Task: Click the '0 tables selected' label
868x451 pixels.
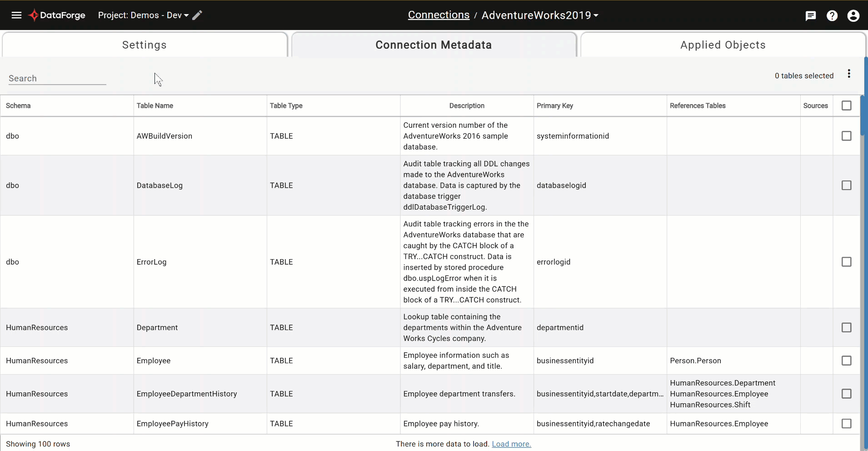Action: point(804,75)
